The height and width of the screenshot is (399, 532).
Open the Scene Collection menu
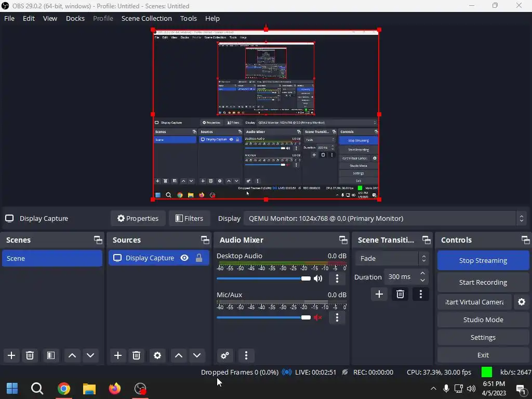147,18
